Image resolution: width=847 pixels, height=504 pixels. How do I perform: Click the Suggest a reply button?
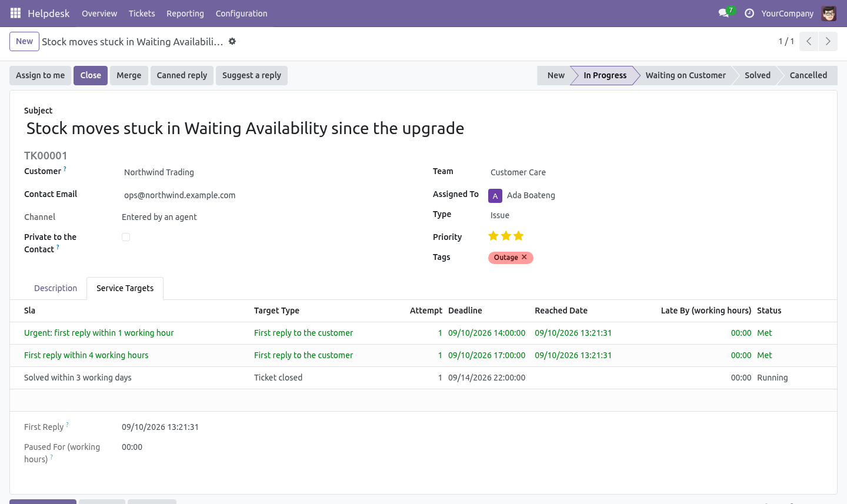click(252, 75)
